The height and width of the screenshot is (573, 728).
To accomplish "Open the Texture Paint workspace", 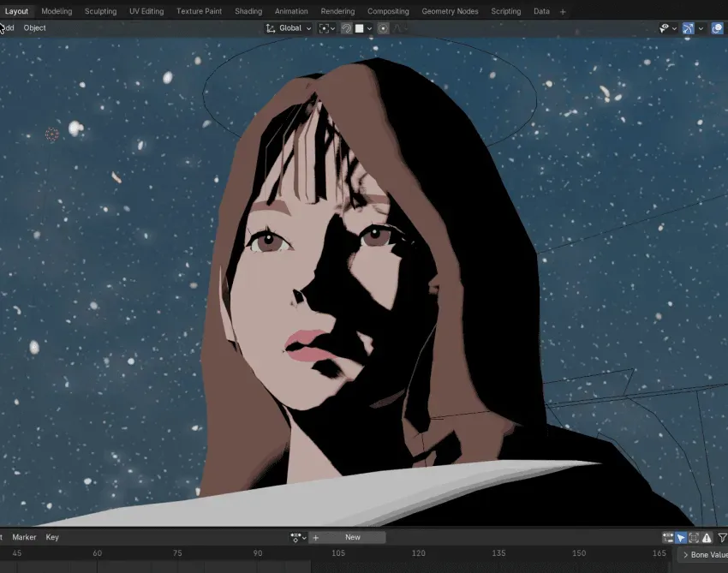I will point(200,11).
